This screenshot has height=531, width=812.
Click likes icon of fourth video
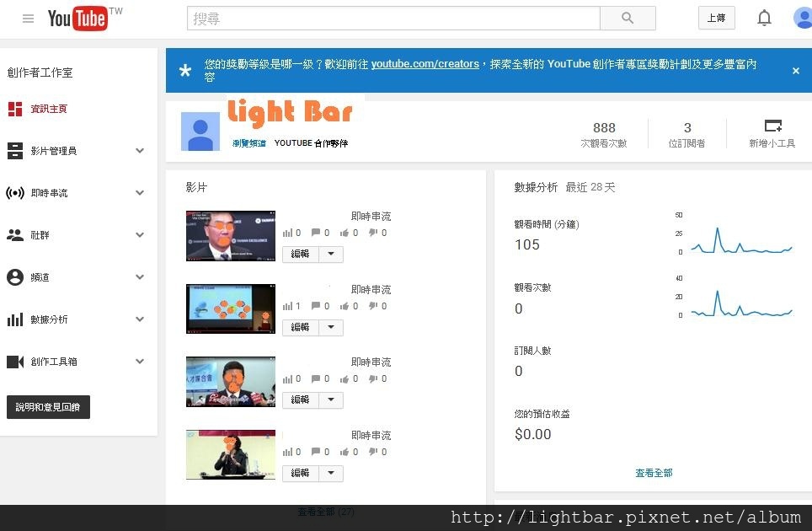click(x=345, y=453)
